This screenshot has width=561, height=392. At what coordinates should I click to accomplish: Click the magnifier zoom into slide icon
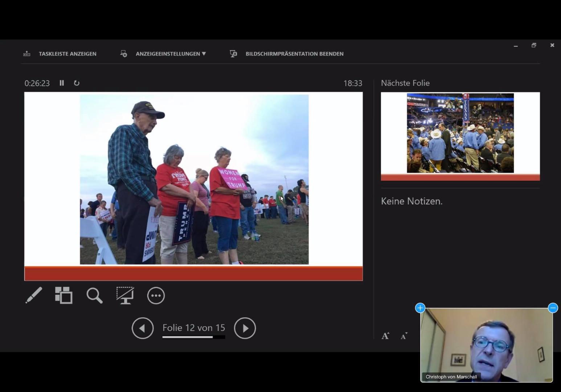[x=94, y=295]
